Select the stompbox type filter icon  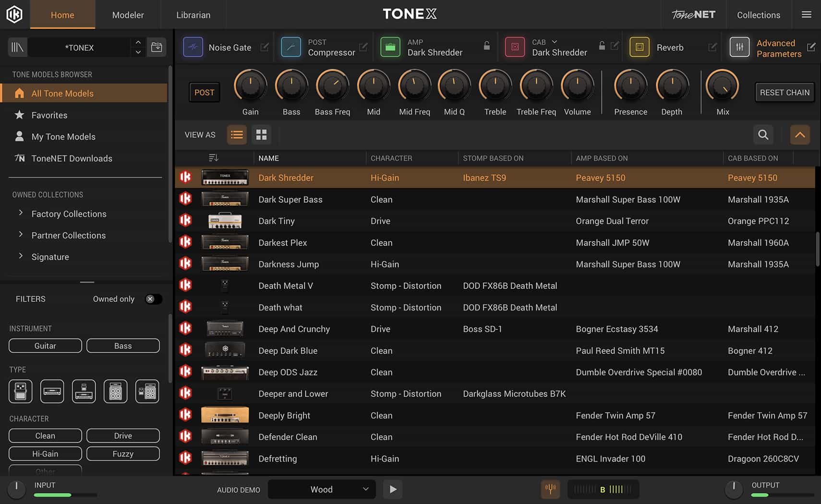[x=20, y=391]
